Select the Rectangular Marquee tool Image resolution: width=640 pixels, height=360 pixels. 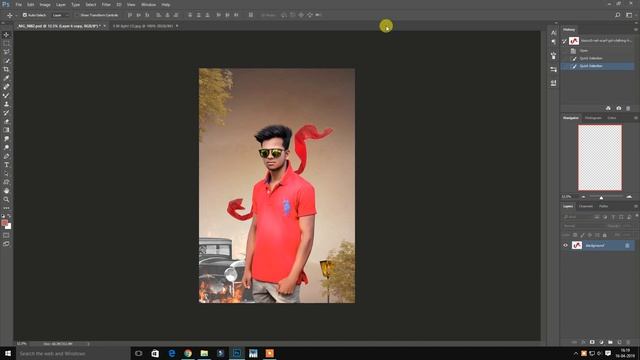(6, 43)
